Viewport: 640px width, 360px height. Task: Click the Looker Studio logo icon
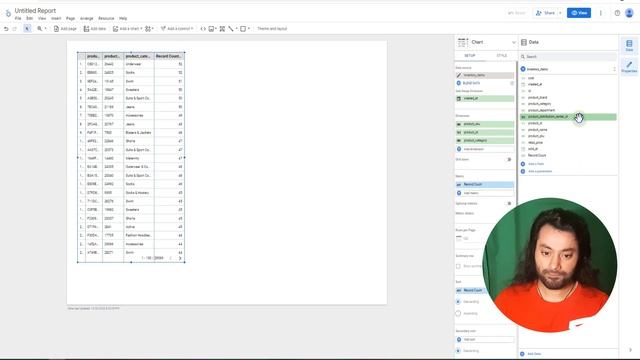tap(8, 13)
